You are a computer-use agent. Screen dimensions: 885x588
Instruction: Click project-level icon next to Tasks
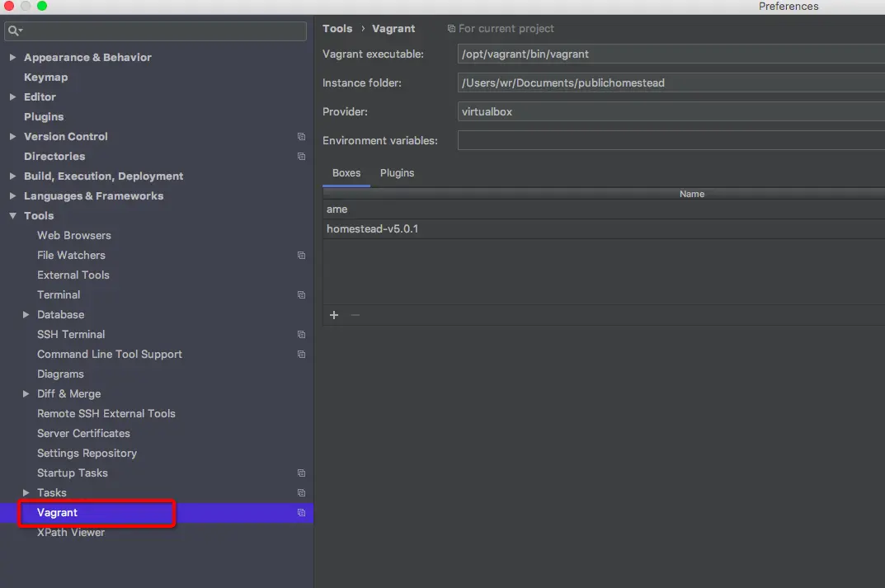tap(301, 492)
